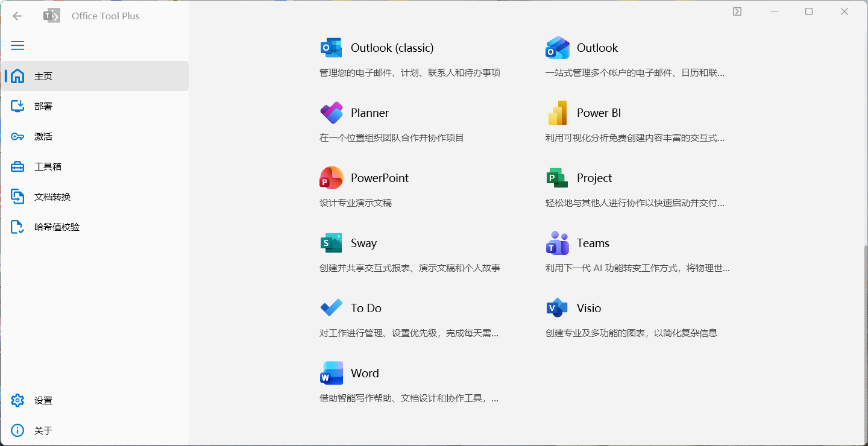Open Power BI using its yellow icon

(557, 113)
